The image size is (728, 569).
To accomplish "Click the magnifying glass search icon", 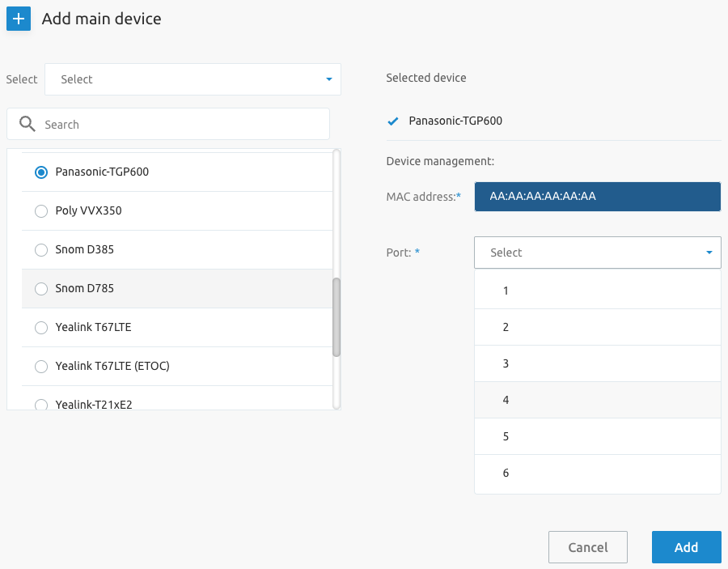I will (28, 124).
